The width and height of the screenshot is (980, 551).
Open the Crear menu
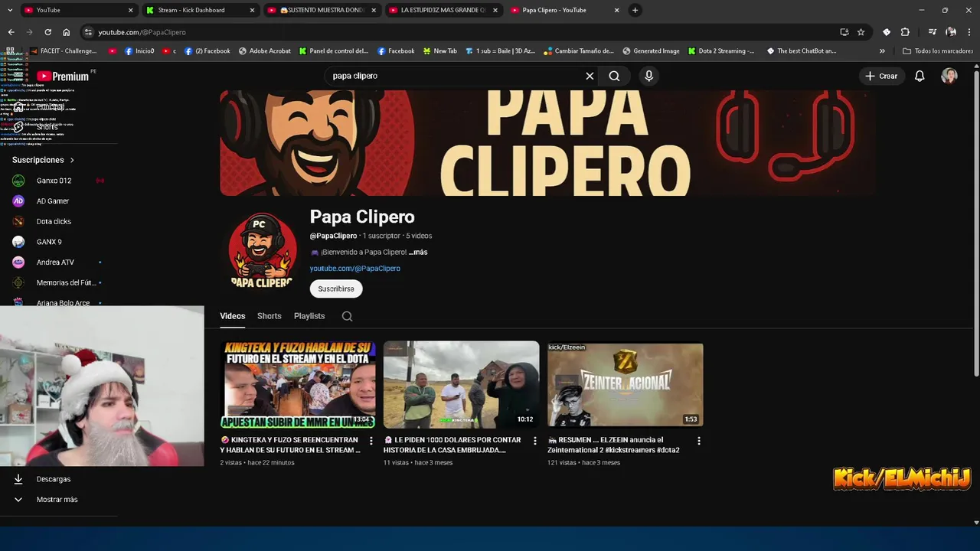881,76
